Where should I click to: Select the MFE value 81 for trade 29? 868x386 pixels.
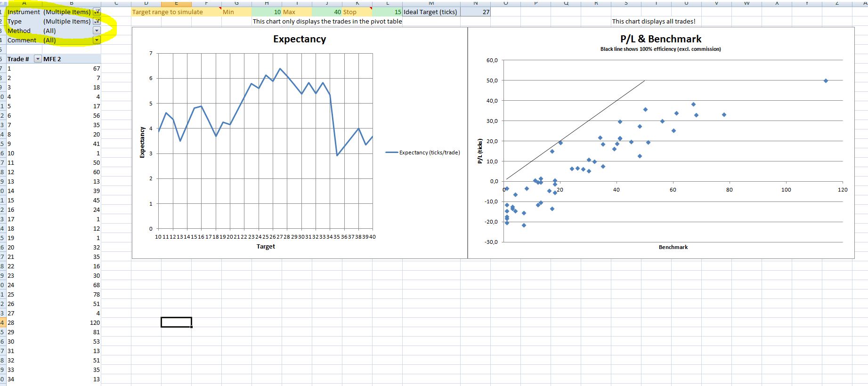[x=72, y=332]
